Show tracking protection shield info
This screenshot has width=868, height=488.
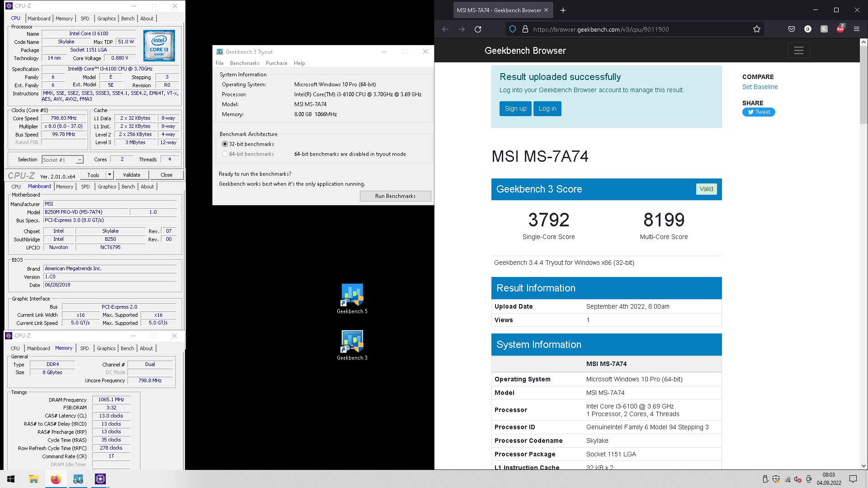coord(513,29)
